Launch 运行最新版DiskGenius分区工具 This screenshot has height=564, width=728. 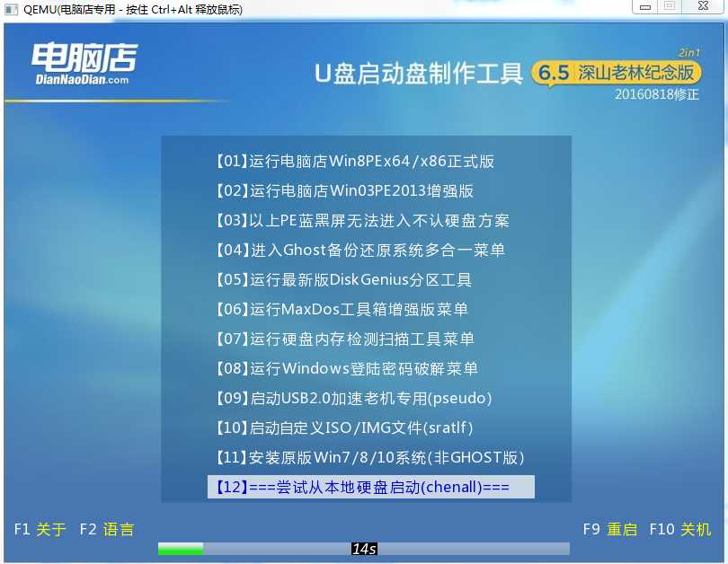pyautogui.click(x=355, y=279)
